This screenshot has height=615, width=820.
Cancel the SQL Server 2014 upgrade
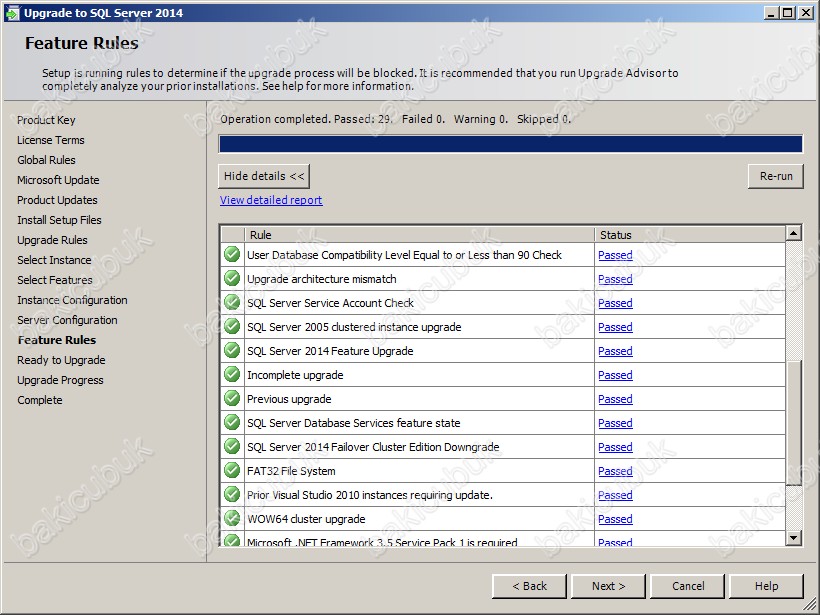pyautogui.click(x=688, y=586)
